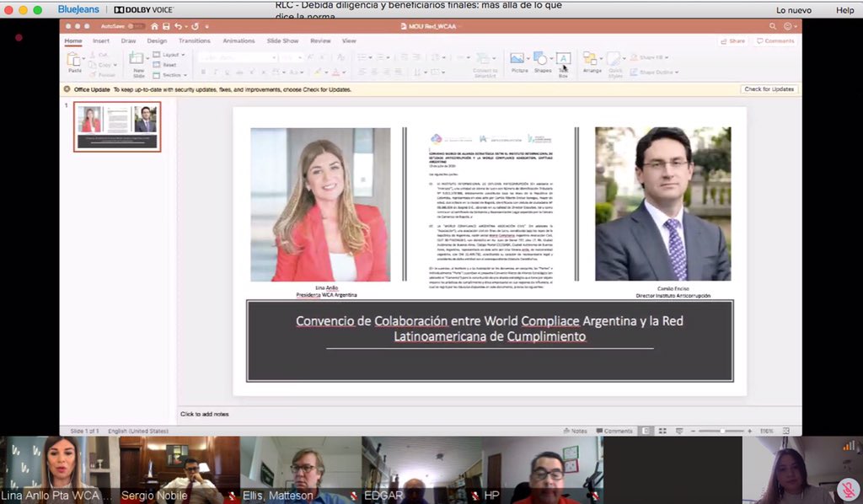Open the Layout dropdown
This screenshot has height=504, width=863.
169,55
